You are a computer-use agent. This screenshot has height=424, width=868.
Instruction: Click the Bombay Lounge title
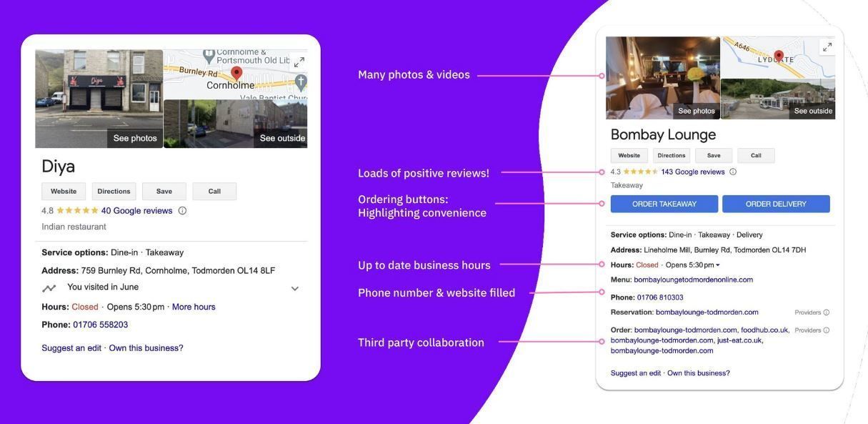pos(663,134)
